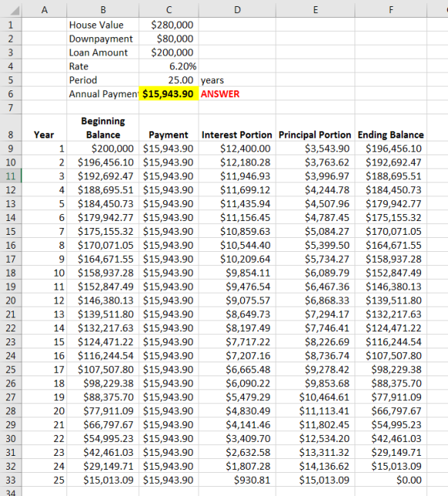Click principal cell $10,464.61
Screen dimensions: 448x496
click(x=315, y=397)
